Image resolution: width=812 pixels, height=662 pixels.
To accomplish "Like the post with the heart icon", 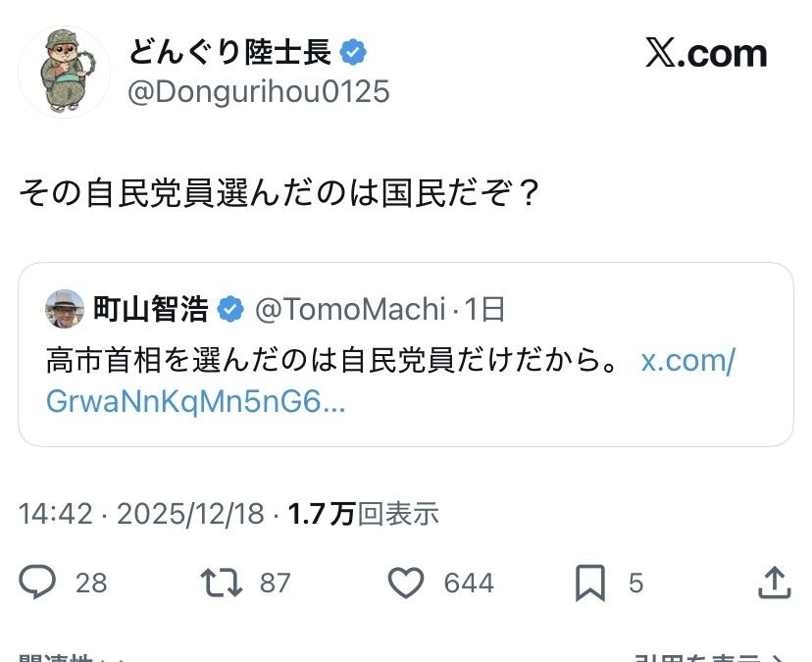I will point(405,584).
